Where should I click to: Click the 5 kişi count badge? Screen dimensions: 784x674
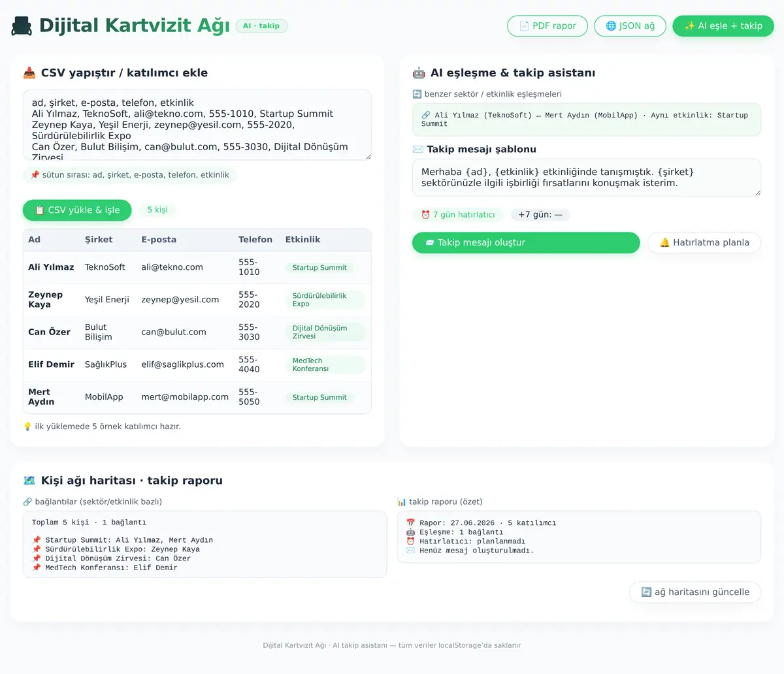click(157, 210)
